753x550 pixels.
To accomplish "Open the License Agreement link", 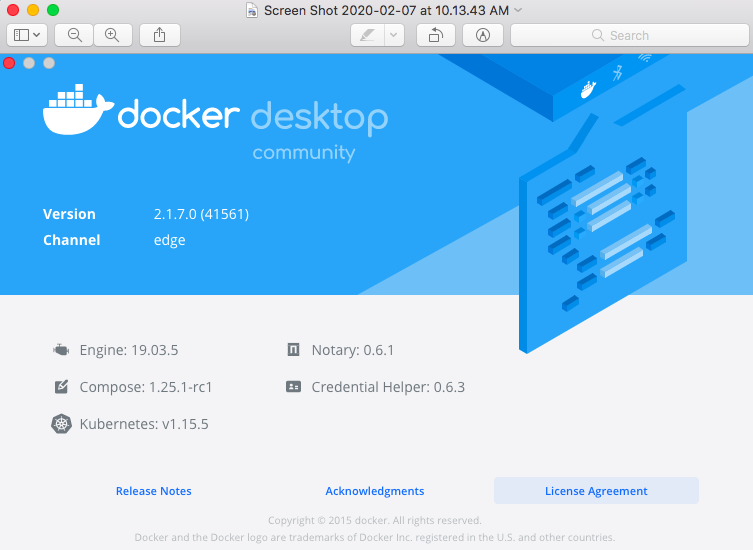I will coord(596,491).
